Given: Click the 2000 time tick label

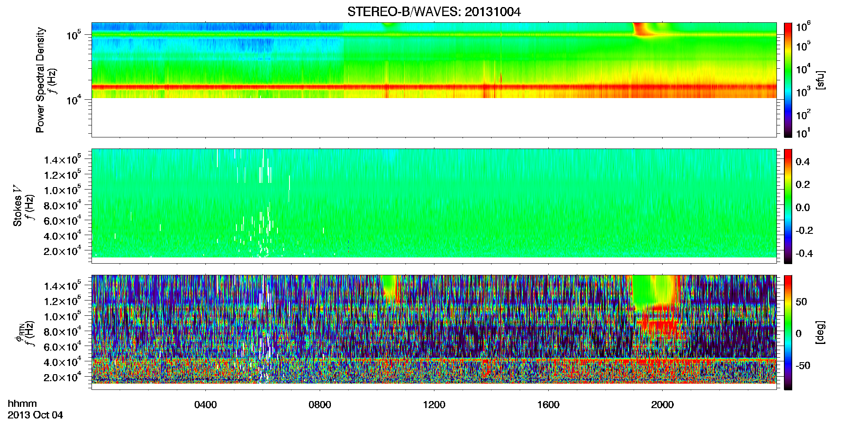Looking at the screenshot, I should [662, 405].
